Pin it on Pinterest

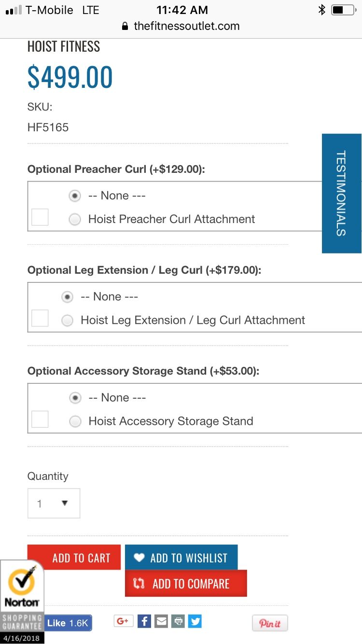click(270, 623)
